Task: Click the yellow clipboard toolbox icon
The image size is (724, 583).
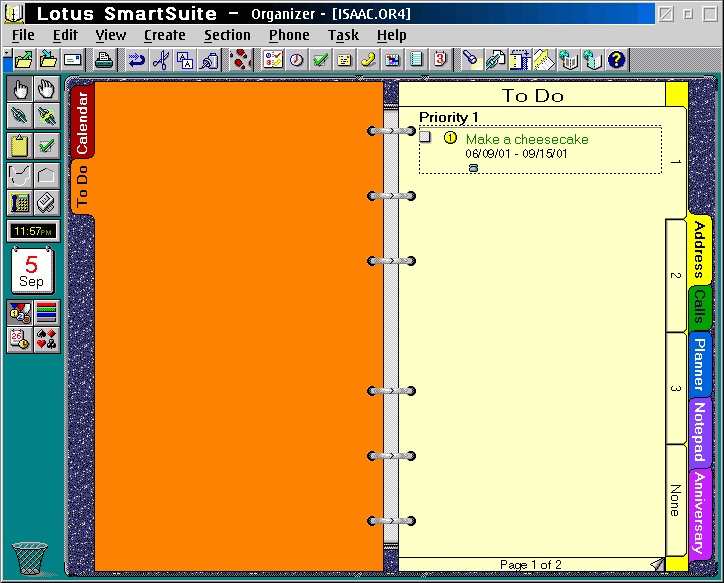Action: pyautogui.click(x=20, y=146)
